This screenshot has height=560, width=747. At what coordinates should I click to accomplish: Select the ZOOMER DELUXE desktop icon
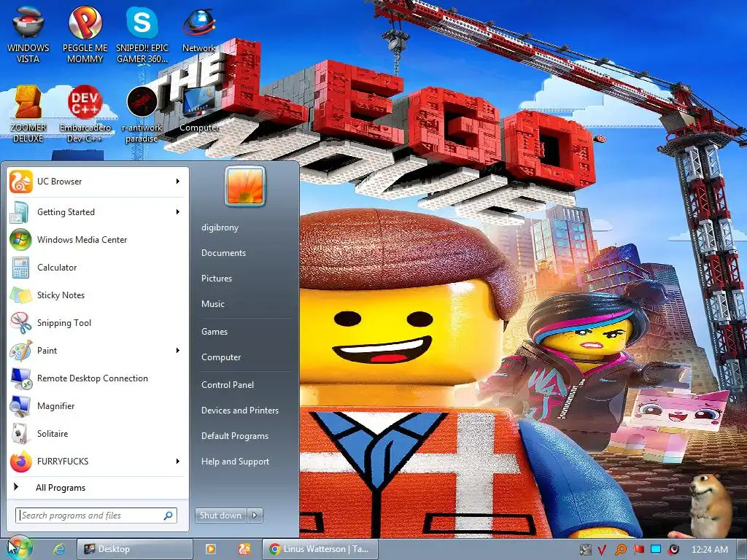pos(28,113)
